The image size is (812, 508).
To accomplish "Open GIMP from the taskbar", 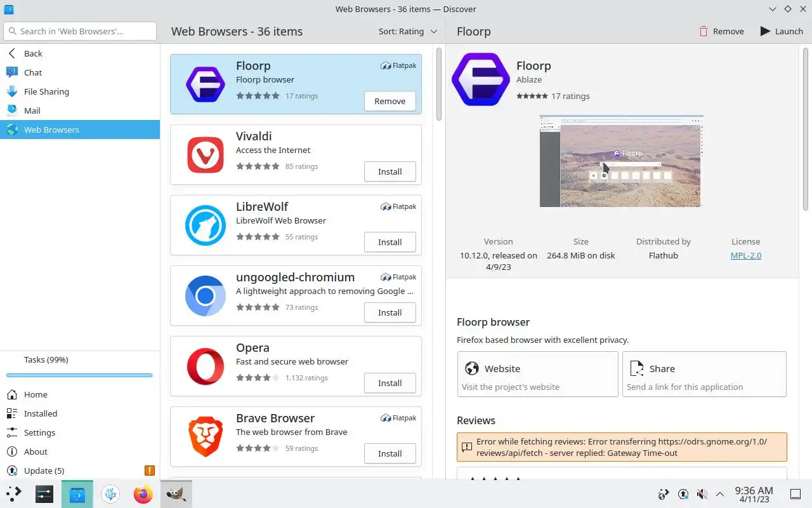I will (176, 493).
